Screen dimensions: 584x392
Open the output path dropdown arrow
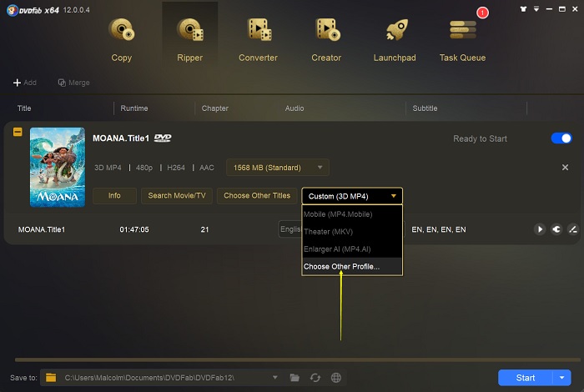pos(274,378)
